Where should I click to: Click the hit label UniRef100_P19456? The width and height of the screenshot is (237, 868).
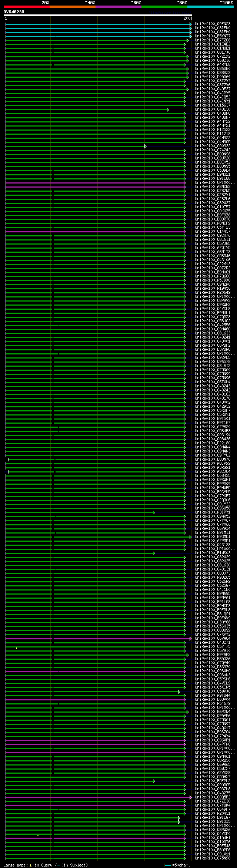click(x=213, y=288)
